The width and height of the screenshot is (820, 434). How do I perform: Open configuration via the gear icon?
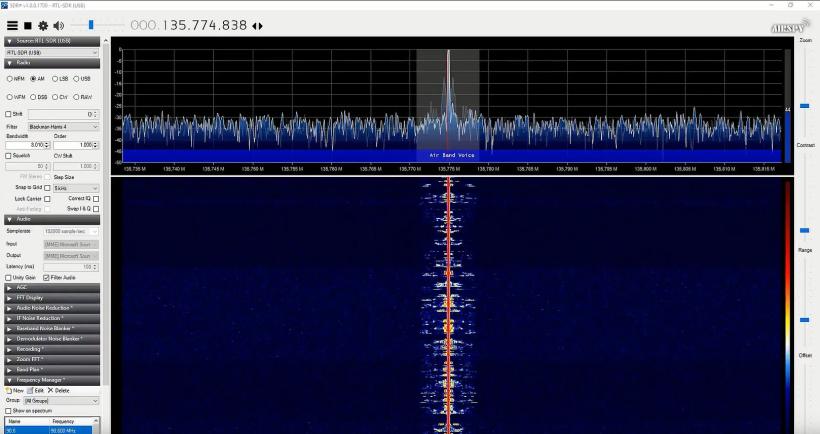pyautogui.click(x=43, y=25)
